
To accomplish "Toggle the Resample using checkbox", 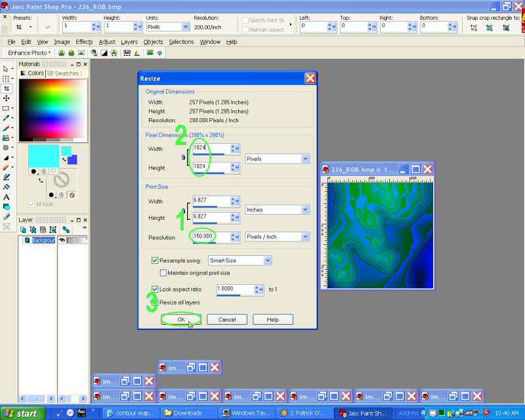I will (x=155, y=261).
